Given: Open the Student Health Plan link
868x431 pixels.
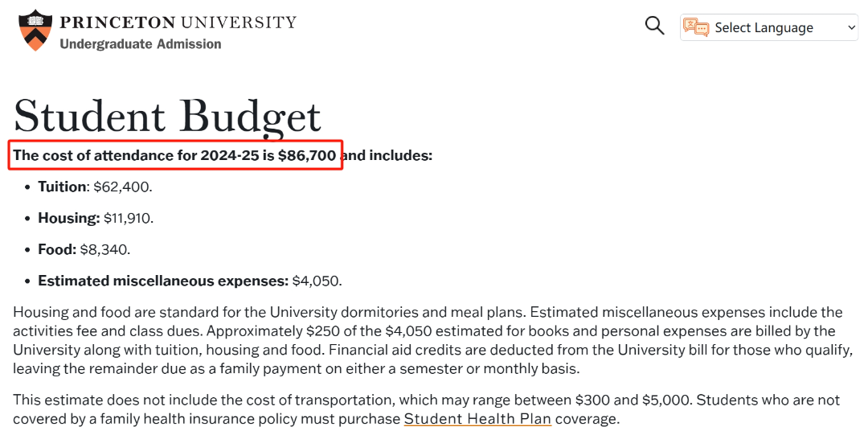Looking at the screenshot, I should pos(477,419).
